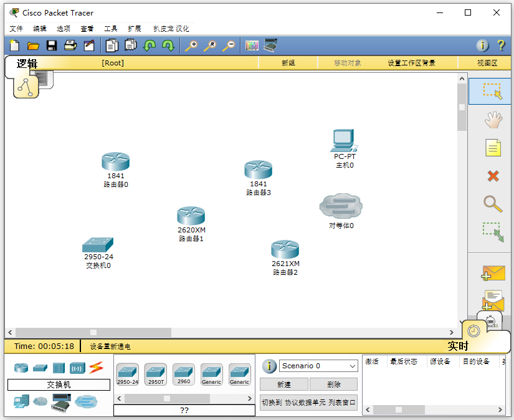514x420 pixels.
Task: Open the Scenario 0 dropdown
Action: (x=318, y=366)
